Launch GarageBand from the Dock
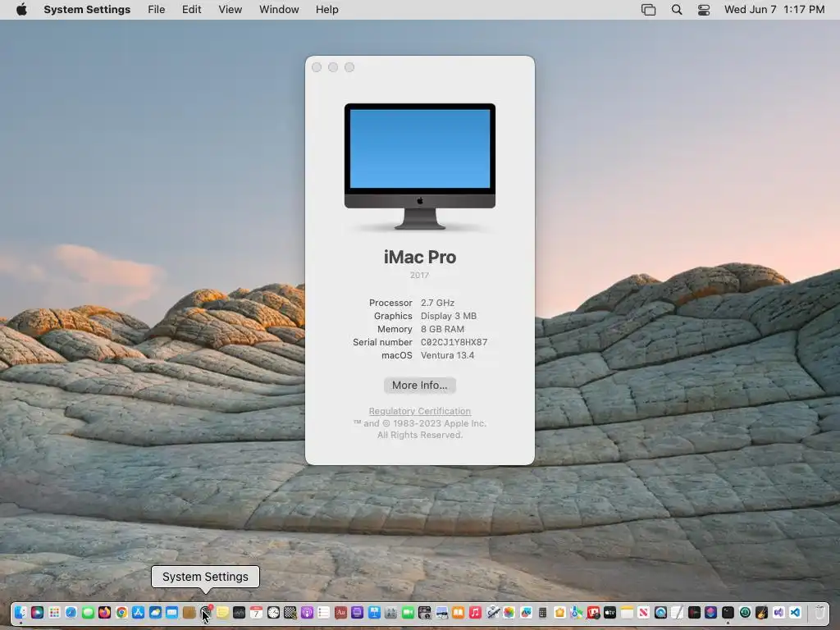 761,612
